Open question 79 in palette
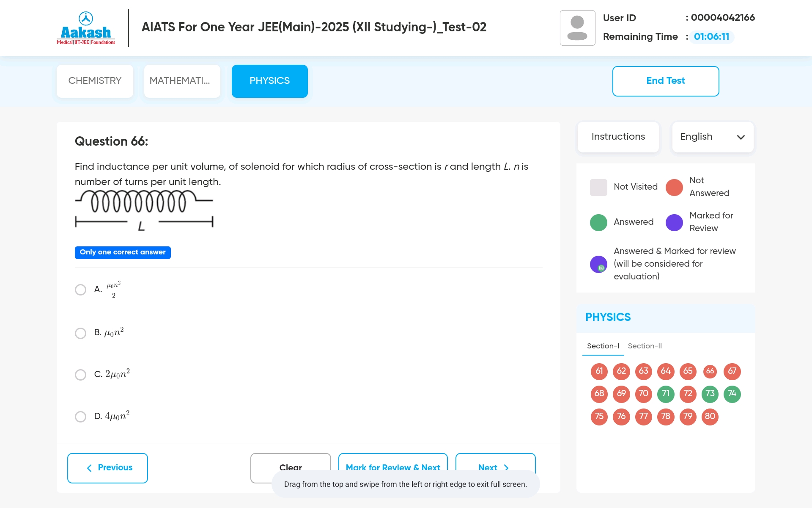The height and width of the screenshot is (508, 812). pyautogui.click(x=688, y=417)
